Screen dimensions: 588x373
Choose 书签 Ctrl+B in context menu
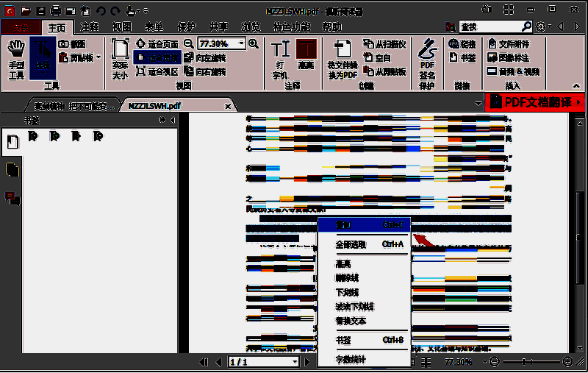364,340
